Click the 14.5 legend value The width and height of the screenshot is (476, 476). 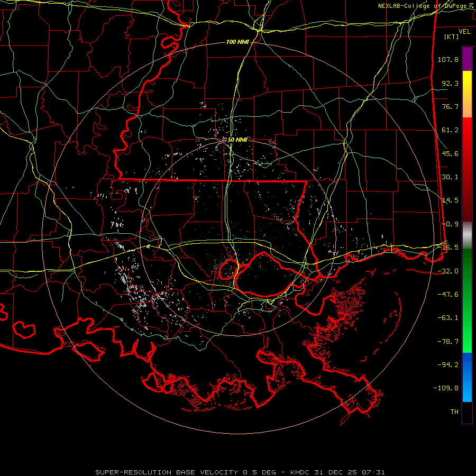(450, 200)
